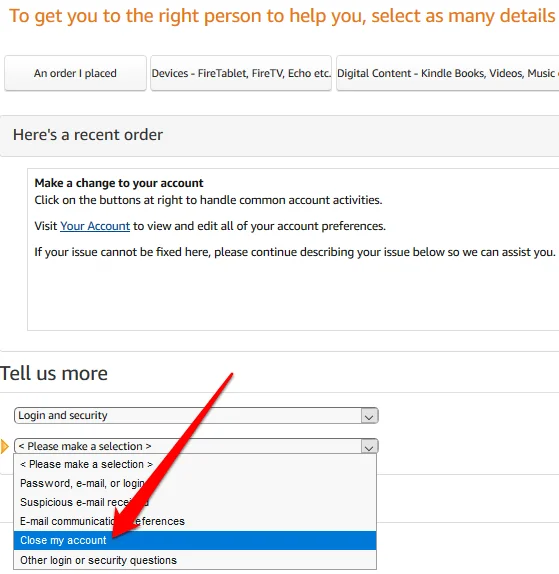Choose 'Password, e-mail, or login' option
Screen dimensions: 559x574
tap(195, 483)
